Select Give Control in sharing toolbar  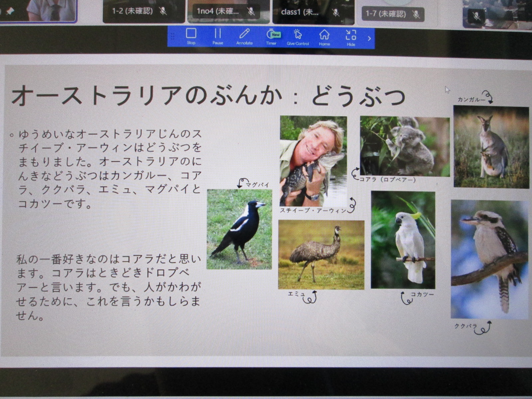pyautogui.click(x=298, y=36)
